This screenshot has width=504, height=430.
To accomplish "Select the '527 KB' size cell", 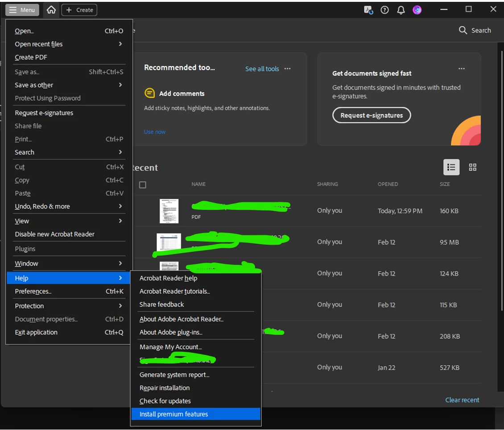I will 449,367.
